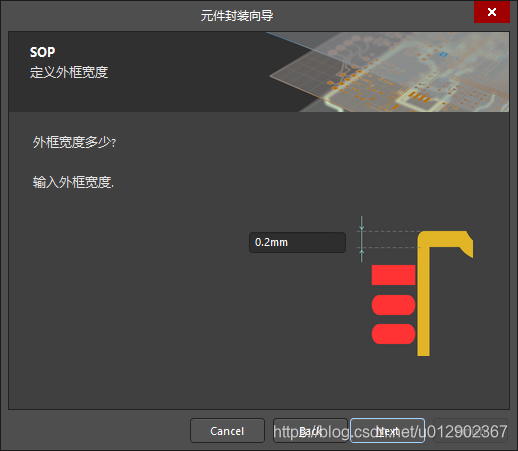Click the 0.2mm outline width field
Image resolution: width=518 pixels, height=451 pixels.
(x=297, y=242)
